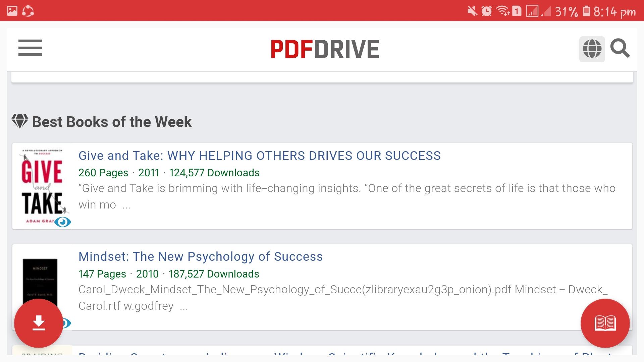Click the Carol_Dweck_Mindset description snippet

coord(343,298)
